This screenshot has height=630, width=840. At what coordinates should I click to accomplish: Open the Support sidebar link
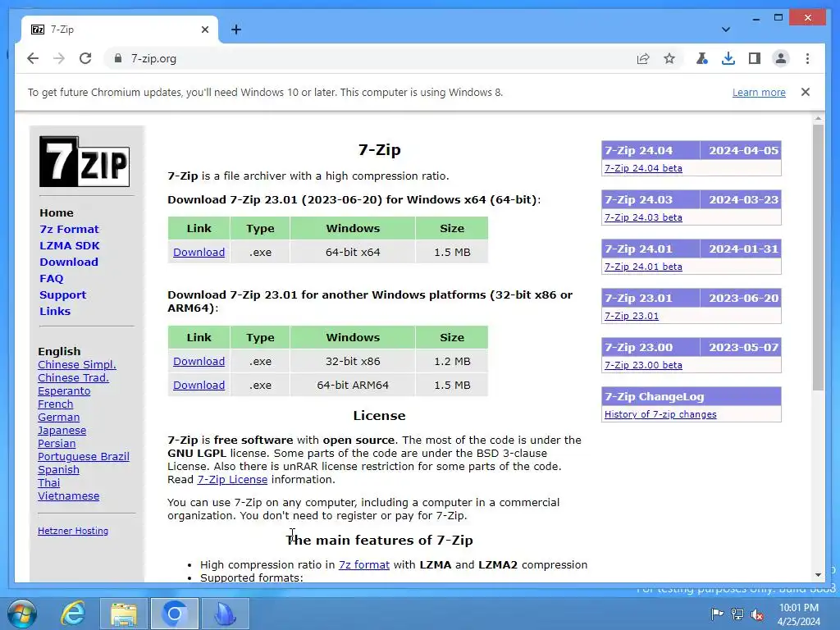click(x=62, y=294)
